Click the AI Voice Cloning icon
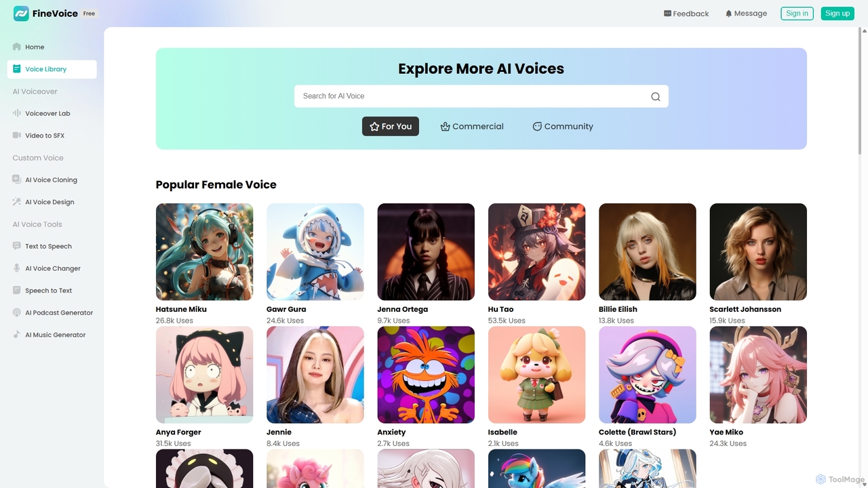 17,180
